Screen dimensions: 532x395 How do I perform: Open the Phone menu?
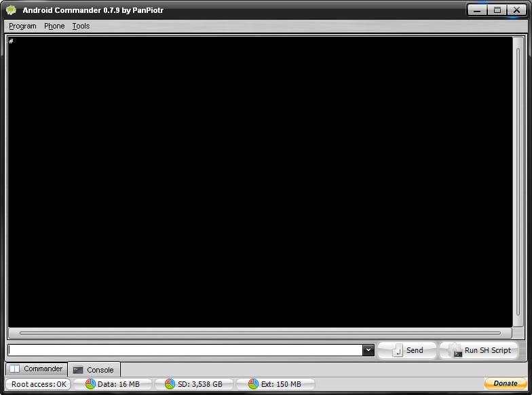pos(54,26)
